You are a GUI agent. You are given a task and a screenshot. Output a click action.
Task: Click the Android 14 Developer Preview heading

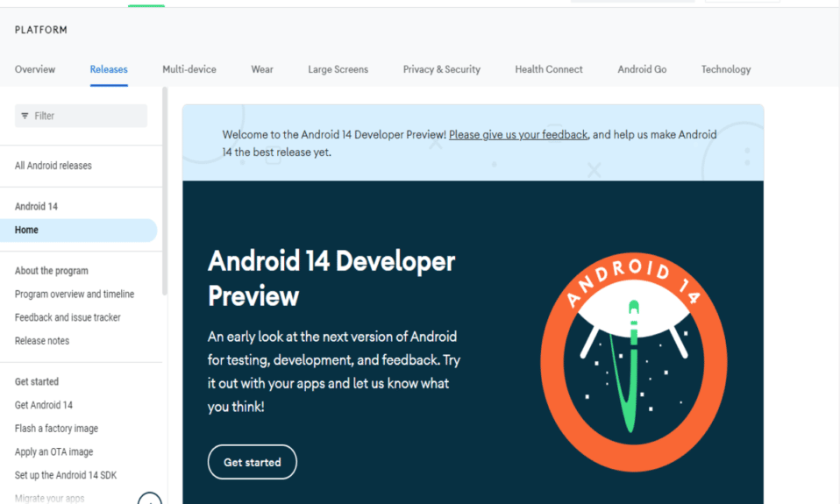[331, 278]
